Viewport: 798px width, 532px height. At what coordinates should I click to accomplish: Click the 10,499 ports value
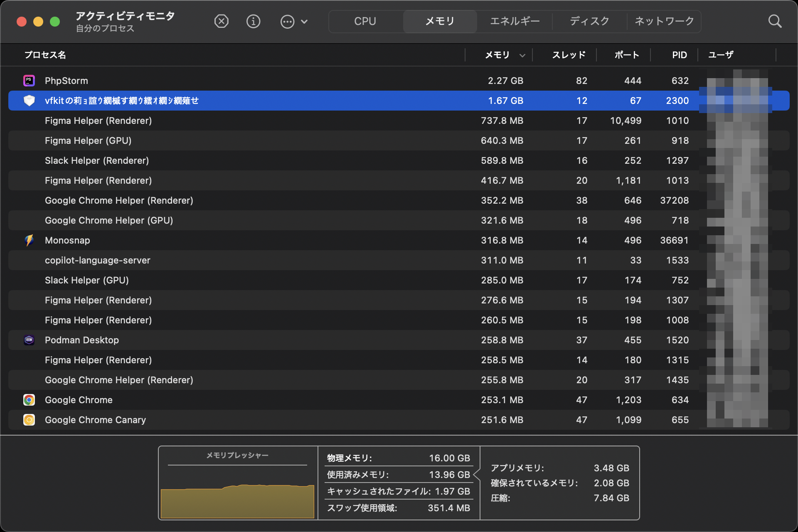point(626,121)
